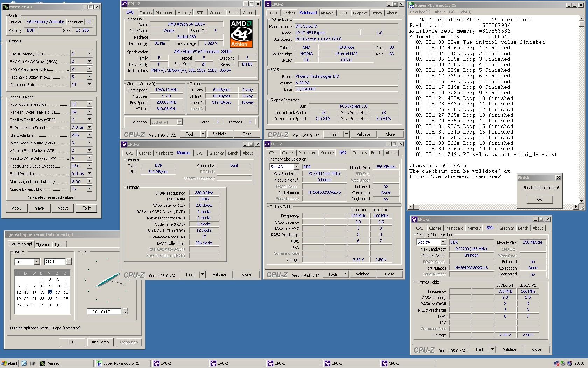Viewport: 588px width, 368px height.
Task: Click Start button on taskbar
Action: click(x=9, y=363)
